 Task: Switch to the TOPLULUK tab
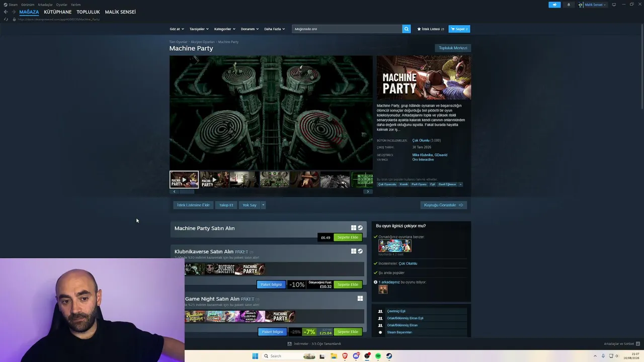89,12
